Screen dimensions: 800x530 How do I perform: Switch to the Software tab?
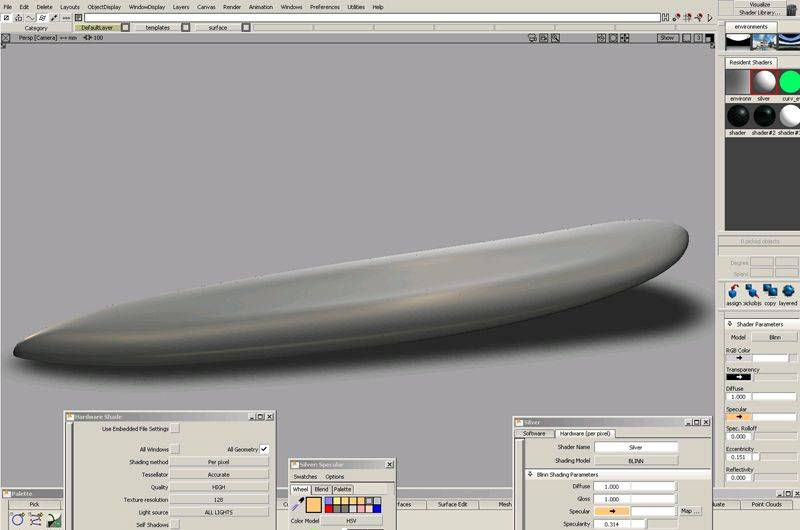(x=535, y=433)
